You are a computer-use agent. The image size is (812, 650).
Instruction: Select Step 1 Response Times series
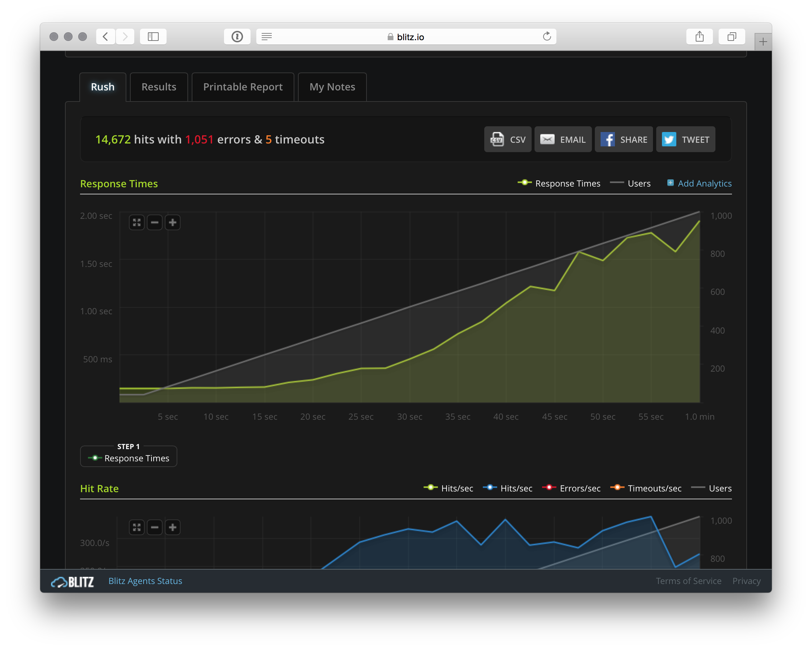(x=129, y=458)
